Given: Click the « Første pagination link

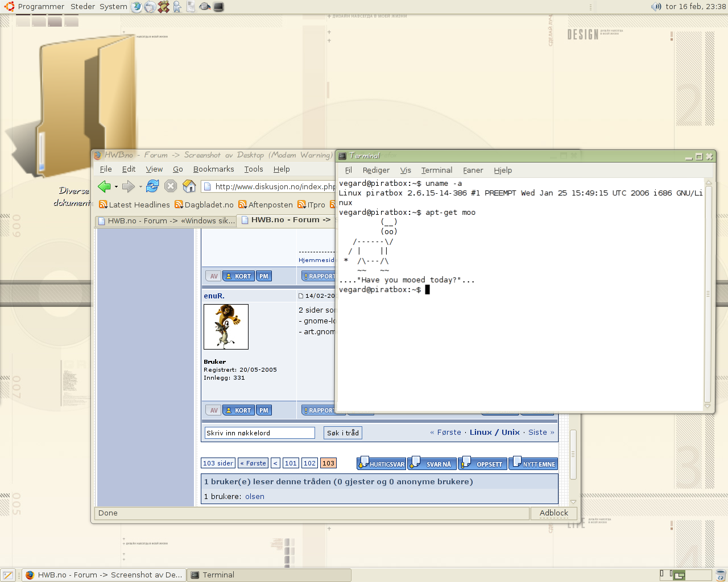Looking at the screenshot, I should (253, 463).
